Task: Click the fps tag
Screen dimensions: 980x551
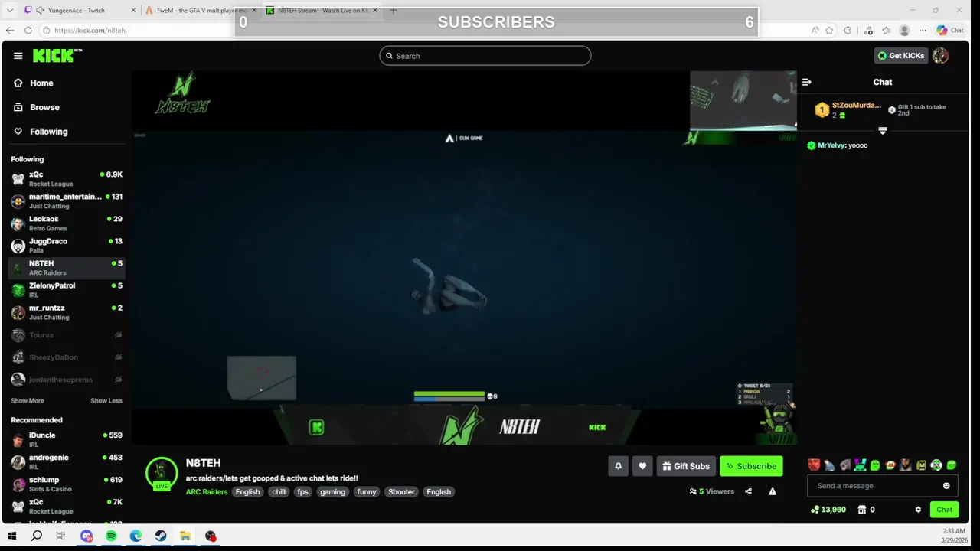Action: pyautogui.click(x=302, y=492)
